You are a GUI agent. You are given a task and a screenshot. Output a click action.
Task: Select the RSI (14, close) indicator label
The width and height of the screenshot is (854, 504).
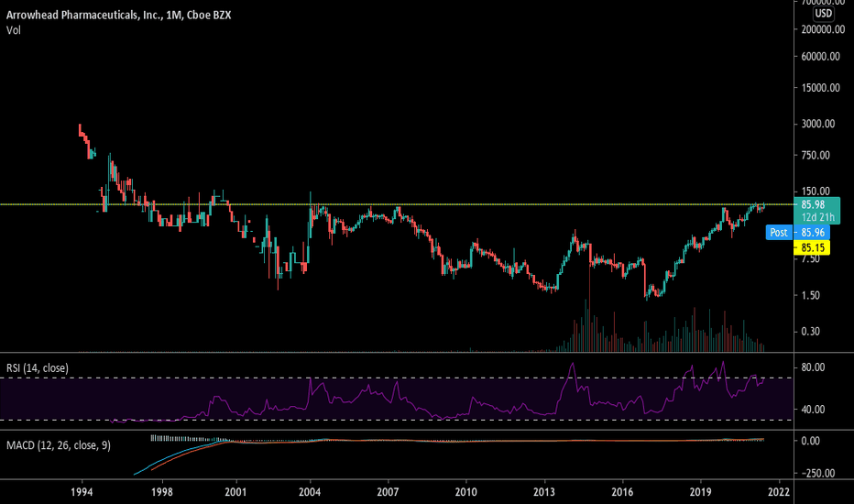38,368
